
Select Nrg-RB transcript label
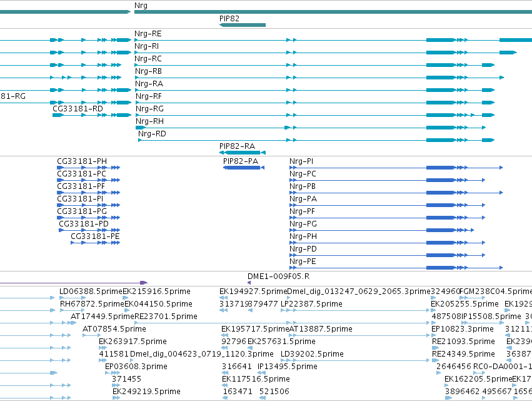[148, 71]
